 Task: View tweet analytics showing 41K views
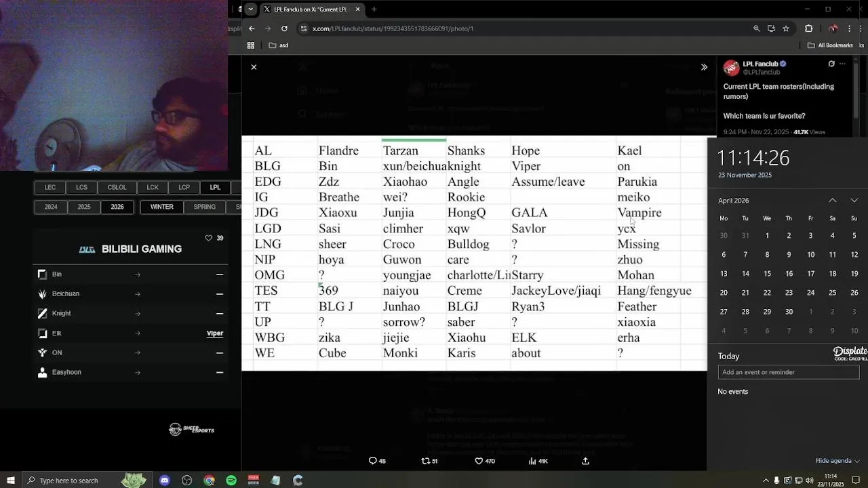[x=538, y=461]
